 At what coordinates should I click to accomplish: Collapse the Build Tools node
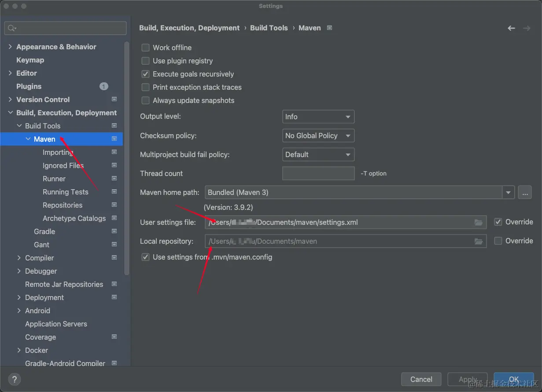[19, 126]
